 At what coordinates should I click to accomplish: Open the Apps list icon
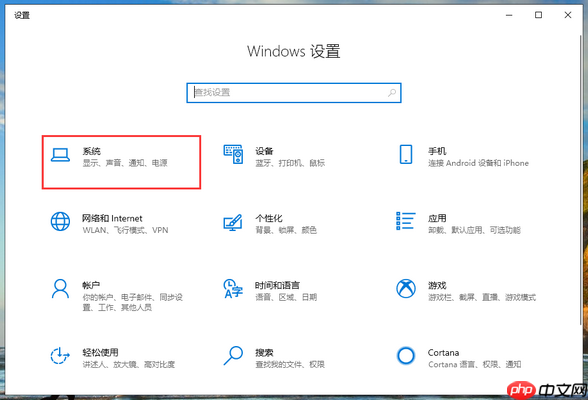click(406, 221)
